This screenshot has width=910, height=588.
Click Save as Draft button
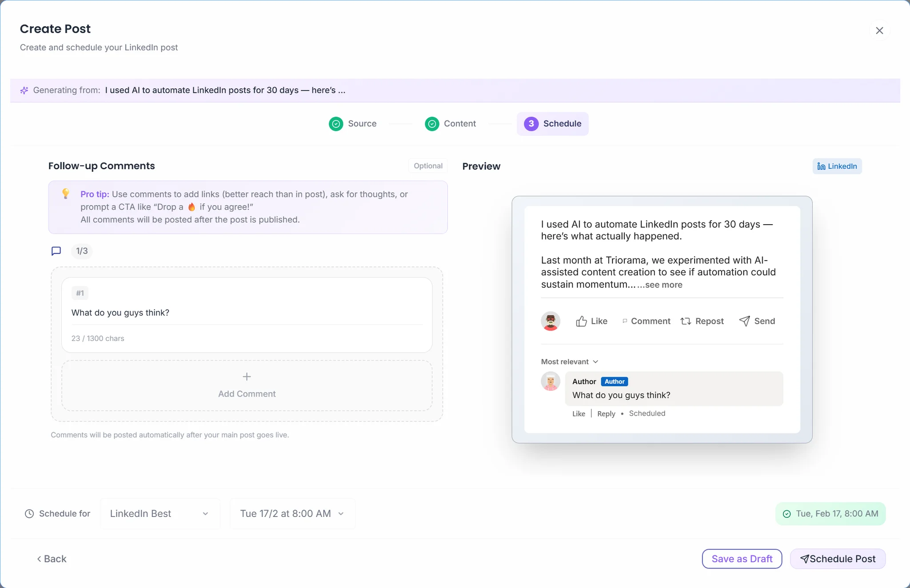[742, 559]
